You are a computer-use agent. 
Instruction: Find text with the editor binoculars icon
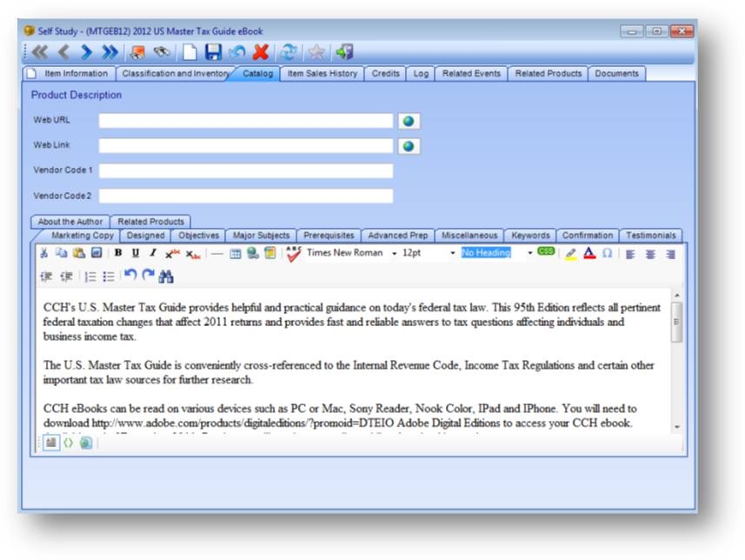[166, 277]
